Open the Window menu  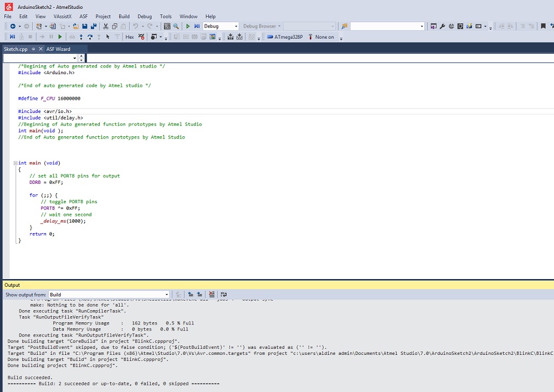coord(188,16)
